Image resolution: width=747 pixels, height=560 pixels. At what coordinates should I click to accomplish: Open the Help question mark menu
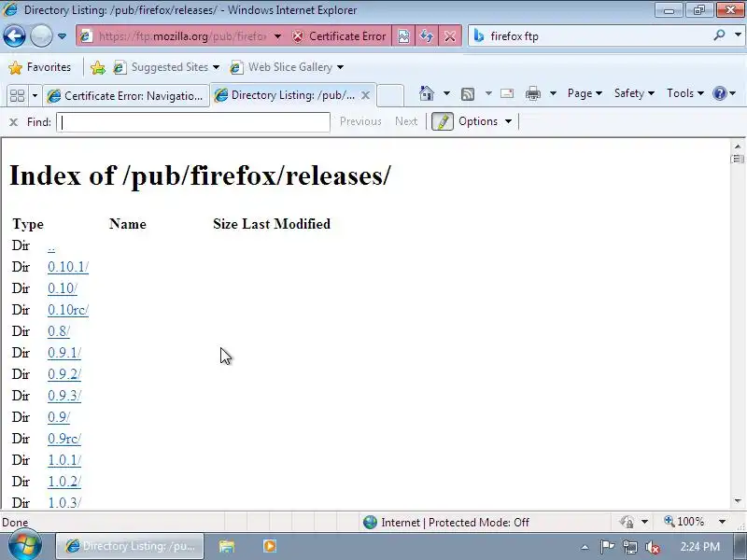[x=725, y=93]
